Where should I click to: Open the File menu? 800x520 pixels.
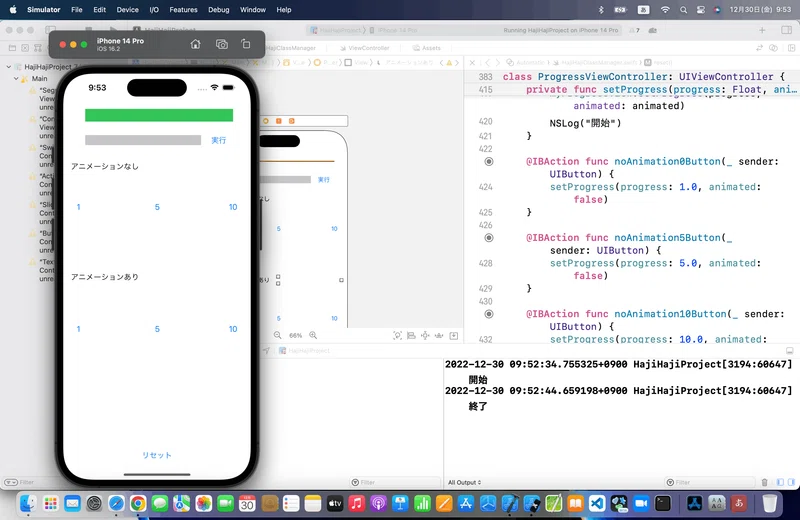click(77, 10)
